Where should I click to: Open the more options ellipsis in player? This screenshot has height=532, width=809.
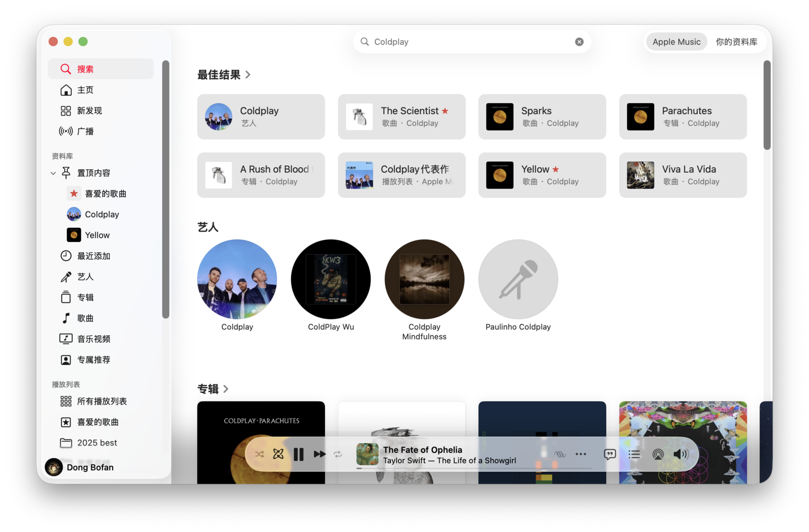coord(581,454)
